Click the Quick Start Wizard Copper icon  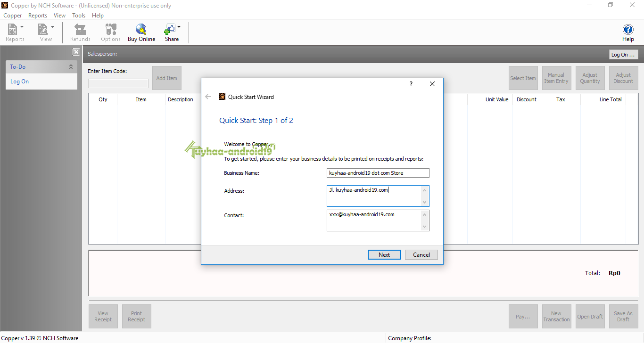222,97
